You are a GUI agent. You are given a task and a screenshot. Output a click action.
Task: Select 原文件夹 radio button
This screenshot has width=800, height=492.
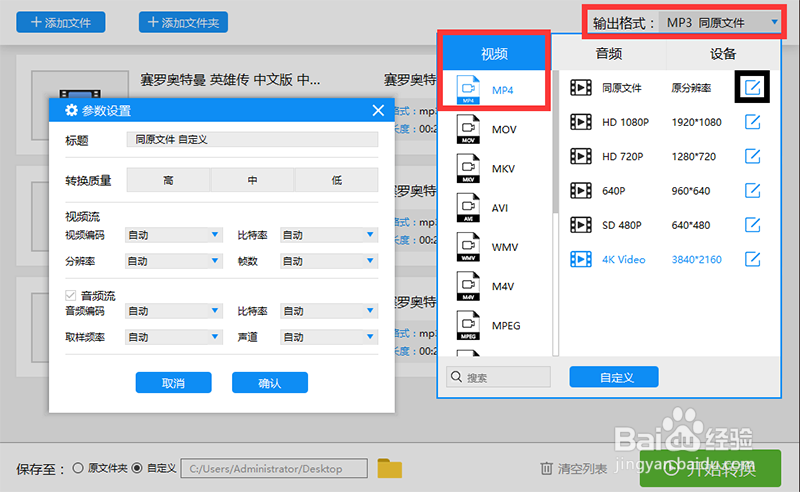(78, 468)
